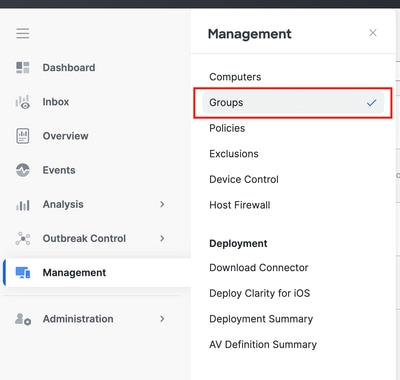Close the Management panel
Image resolution: width=400 pixels, height=380 pixels.
pyautogui.click(x=373, y=33)
